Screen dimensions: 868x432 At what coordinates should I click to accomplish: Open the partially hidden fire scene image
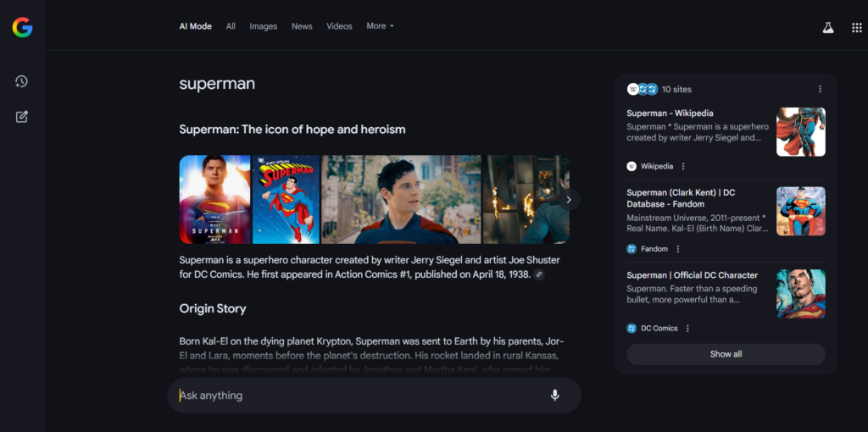[526, 199]
